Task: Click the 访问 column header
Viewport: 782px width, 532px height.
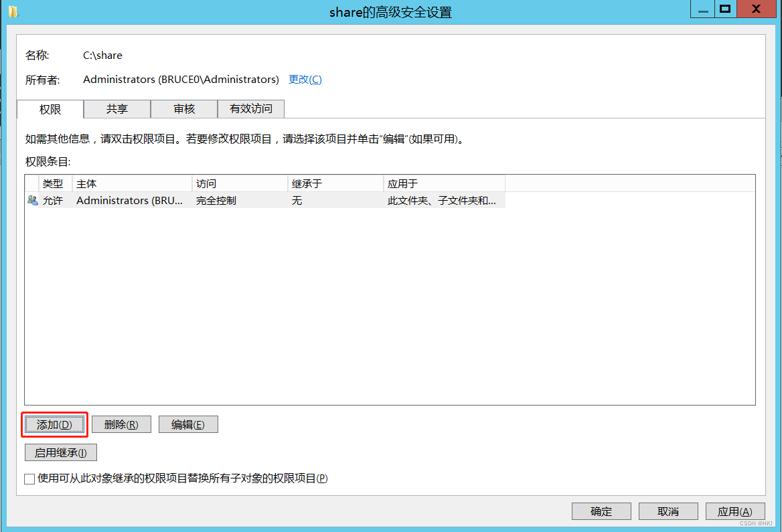Action: tap(208, 183)
